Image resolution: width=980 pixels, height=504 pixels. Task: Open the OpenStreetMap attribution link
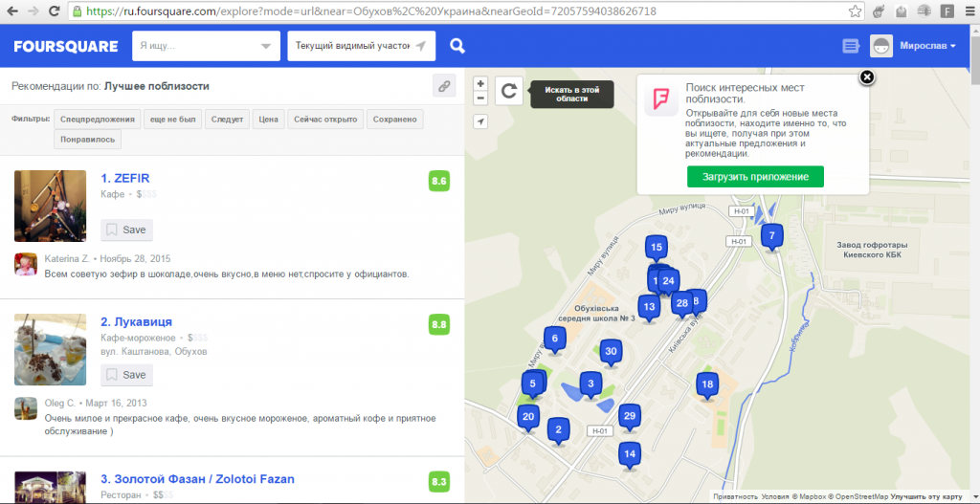[x=858, y=496]
